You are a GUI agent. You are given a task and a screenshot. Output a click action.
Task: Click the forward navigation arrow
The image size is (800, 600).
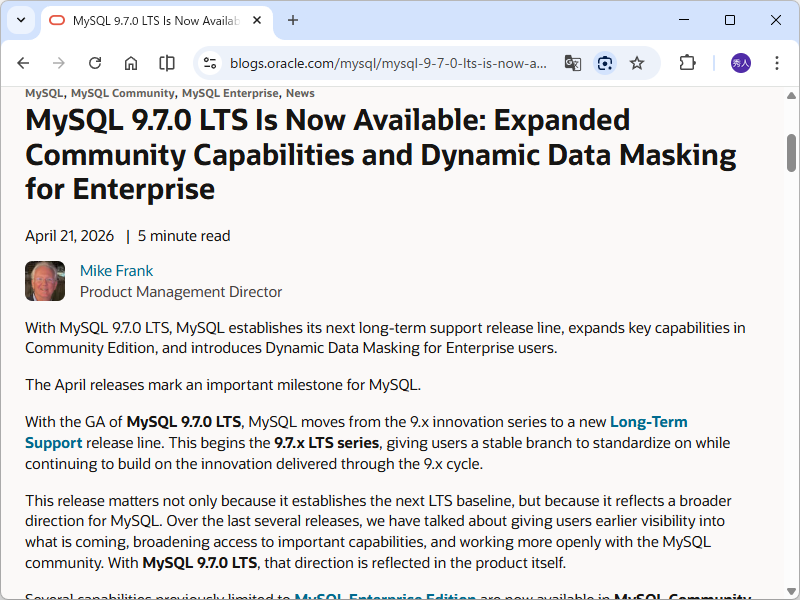59,63
